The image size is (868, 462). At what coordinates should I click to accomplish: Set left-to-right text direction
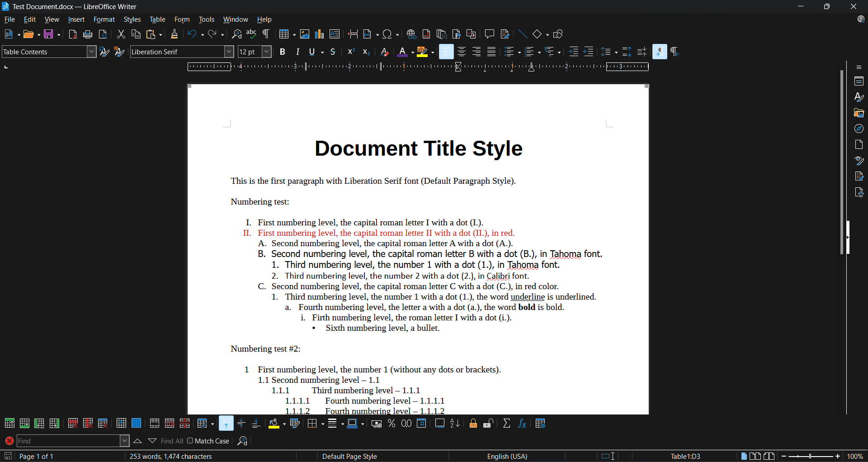tap(660, 52)
